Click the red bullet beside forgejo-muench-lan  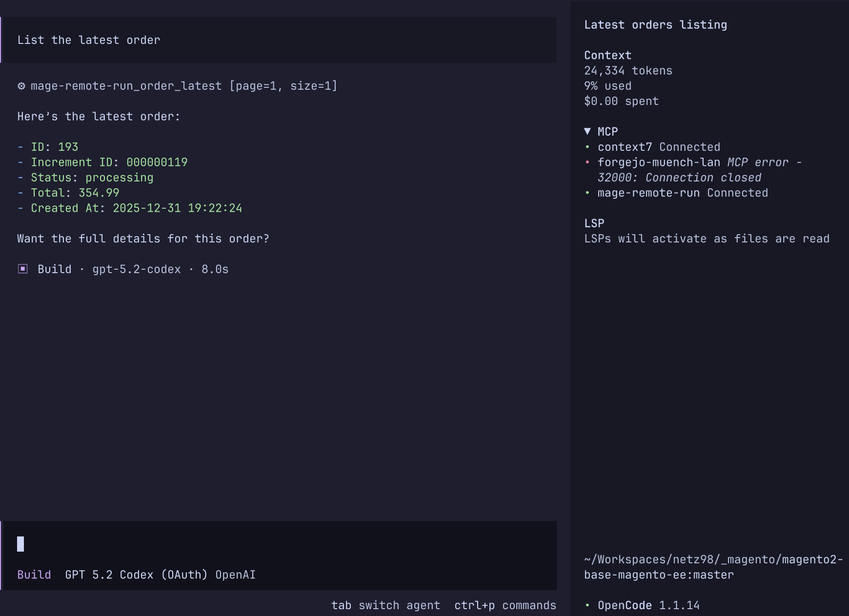[x=588, y=162]
